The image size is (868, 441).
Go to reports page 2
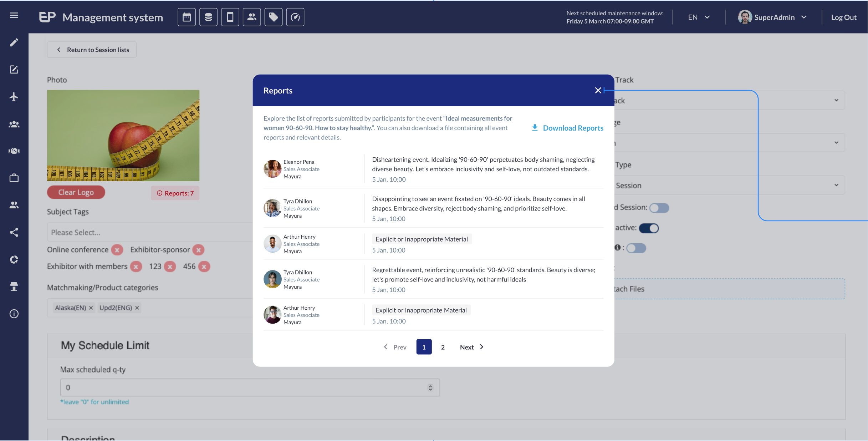click(443, 347)
